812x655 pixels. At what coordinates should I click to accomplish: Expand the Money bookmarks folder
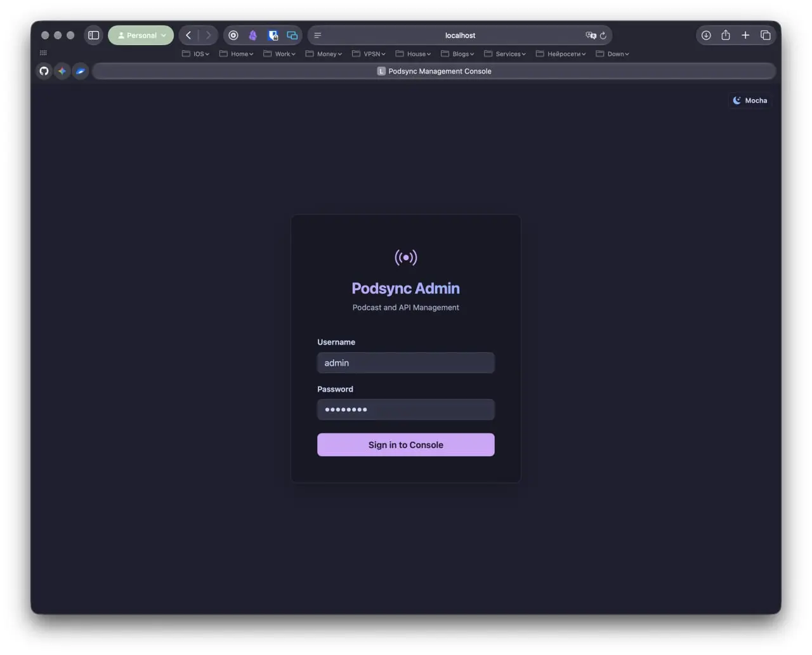(324, 54)
